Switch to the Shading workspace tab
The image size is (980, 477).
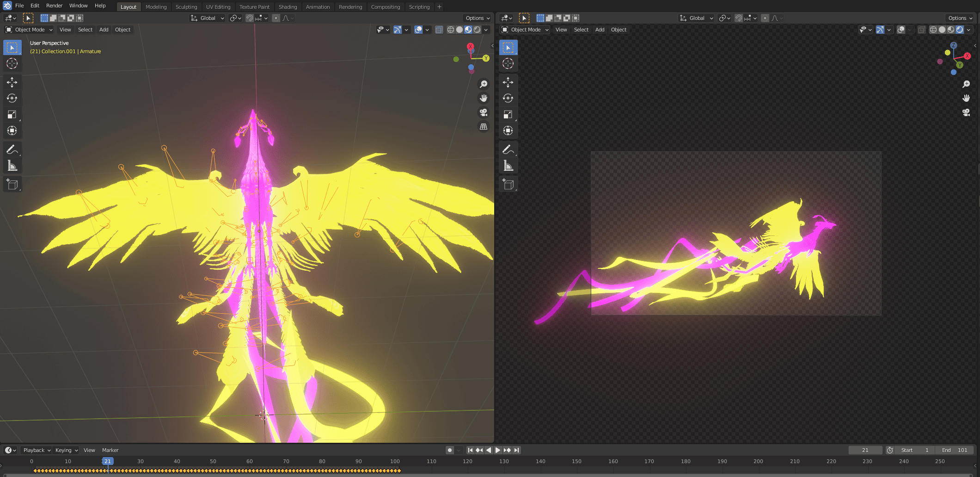point(288,7)
